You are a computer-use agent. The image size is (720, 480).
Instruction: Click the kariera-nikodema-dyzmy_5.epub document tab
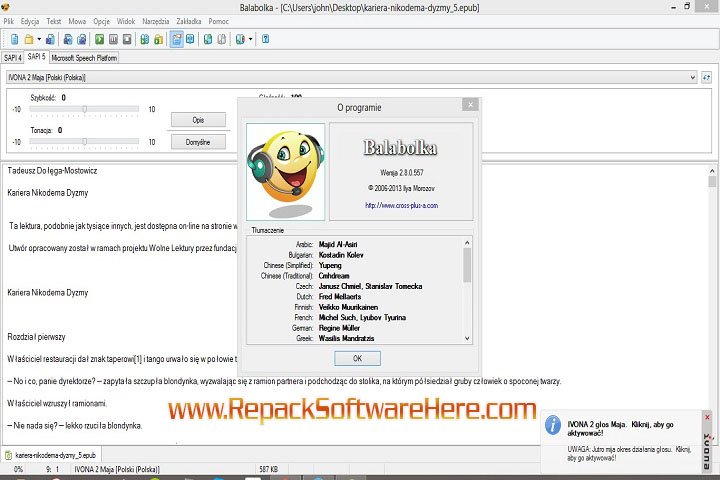[51, 455]
